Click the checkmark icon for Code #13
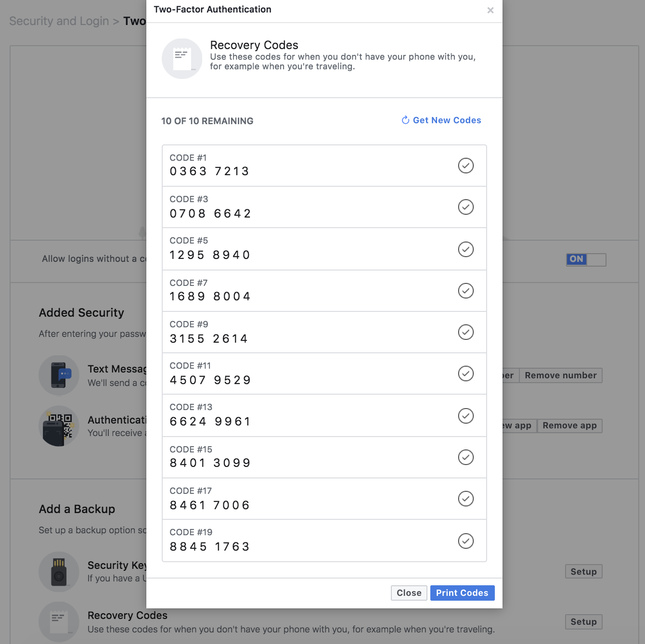The image size is (645, 644). coord(465,416)
